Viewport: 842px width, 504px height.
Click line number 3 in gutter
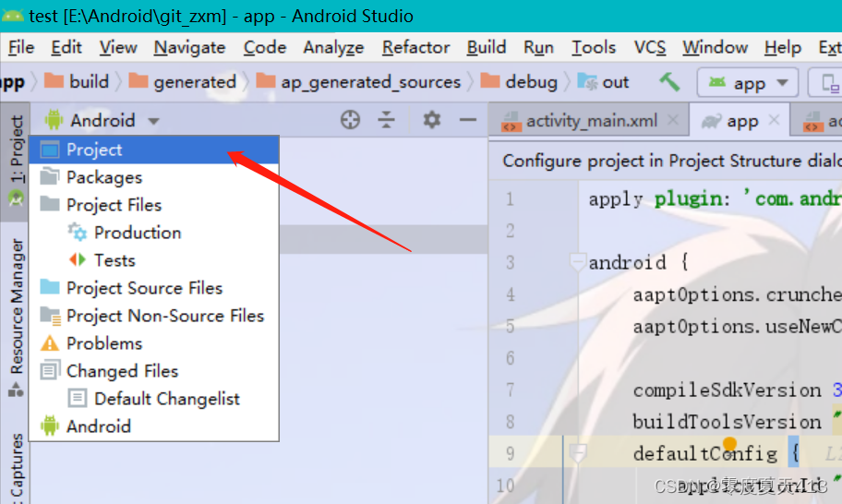coord(511,262)
